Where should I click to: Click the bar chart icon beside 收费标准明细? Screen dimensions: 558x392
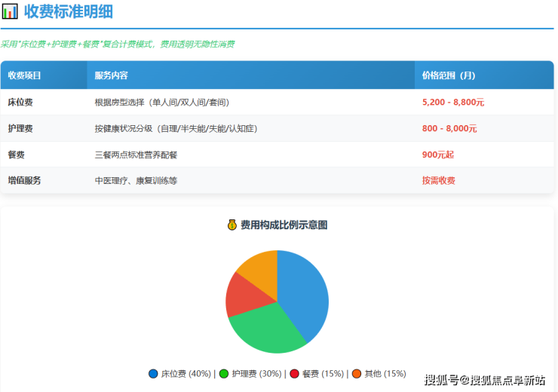[x=11, y=12]
